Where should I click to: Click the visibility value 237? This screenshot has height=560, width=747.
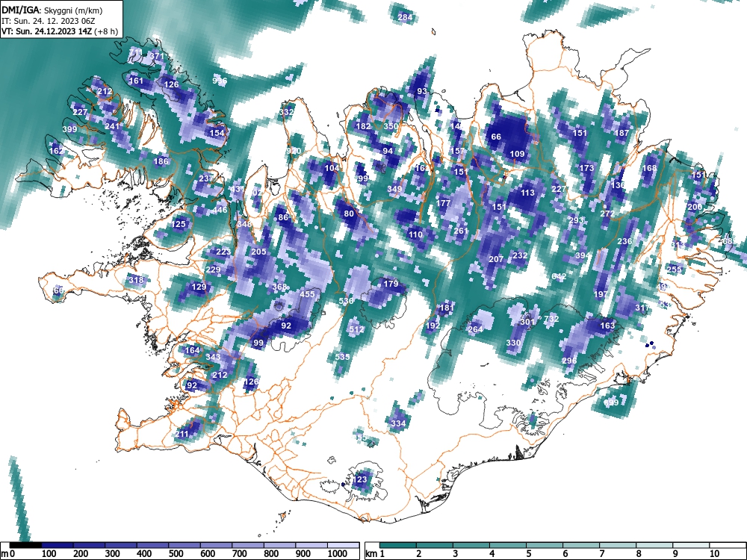206,178
